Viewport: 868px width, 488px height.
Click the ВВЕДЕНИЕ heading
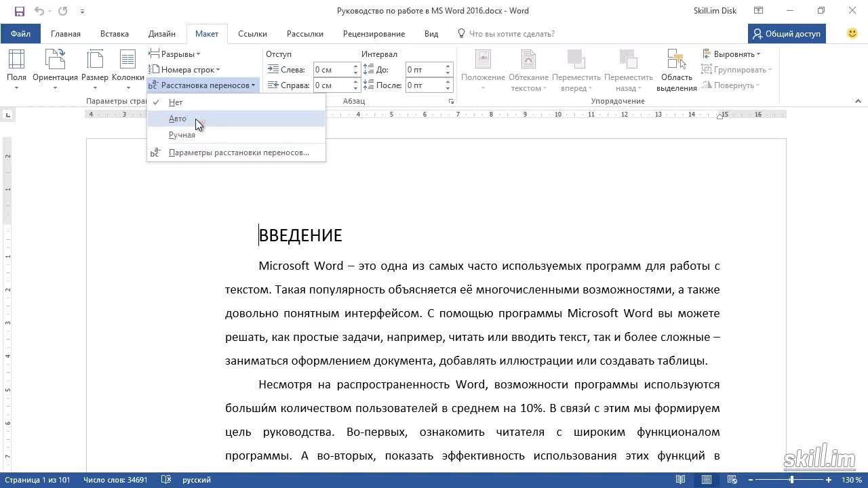tap(300, 235)
